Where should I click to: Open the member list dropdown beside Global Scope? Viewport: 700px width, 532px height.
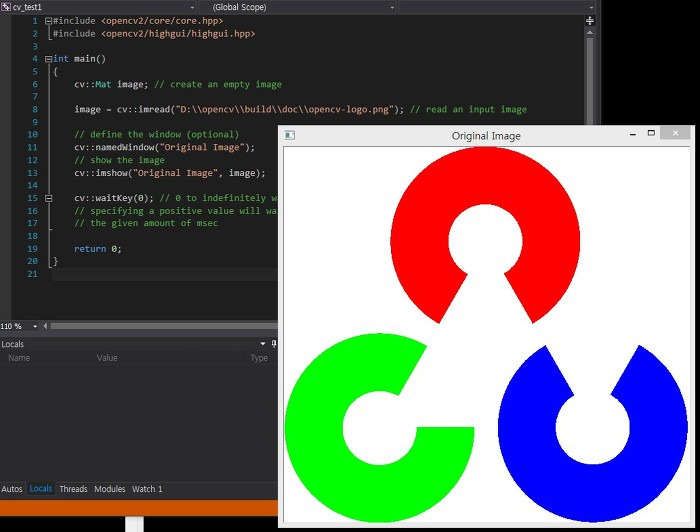click(x=591, y=8)
